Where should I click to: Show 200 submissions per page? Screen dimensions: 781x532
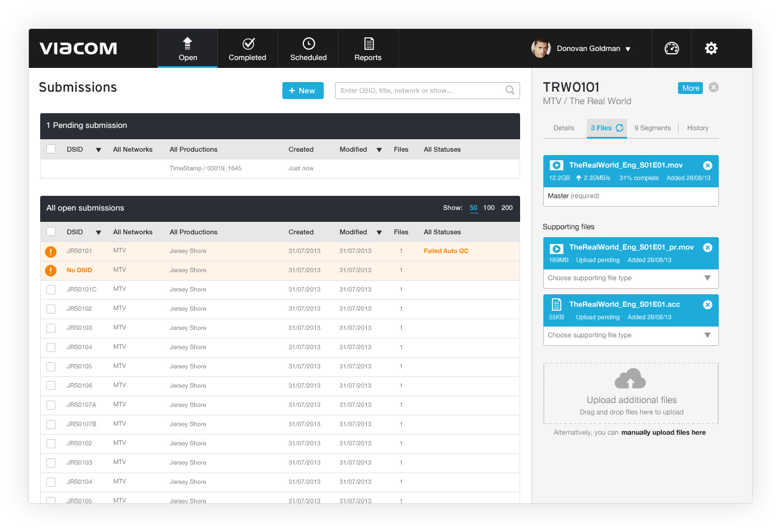[x=507, y=208]
